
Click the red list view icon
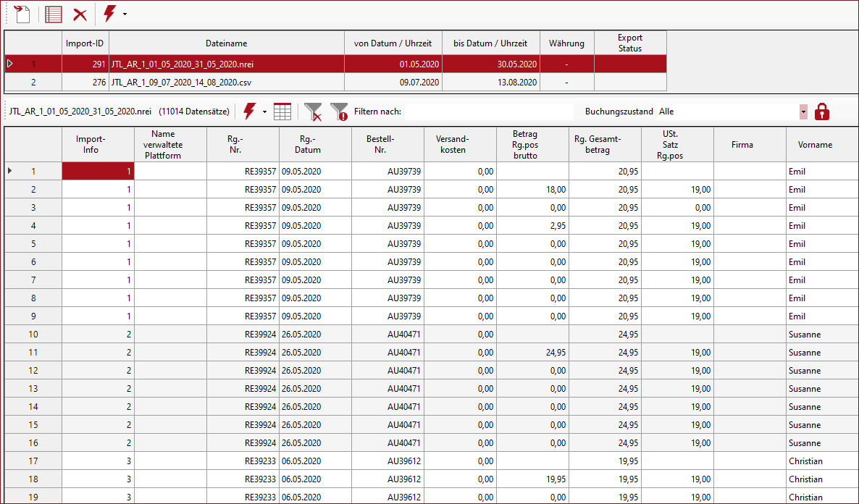pyautogui.click(x=54, y=14)
